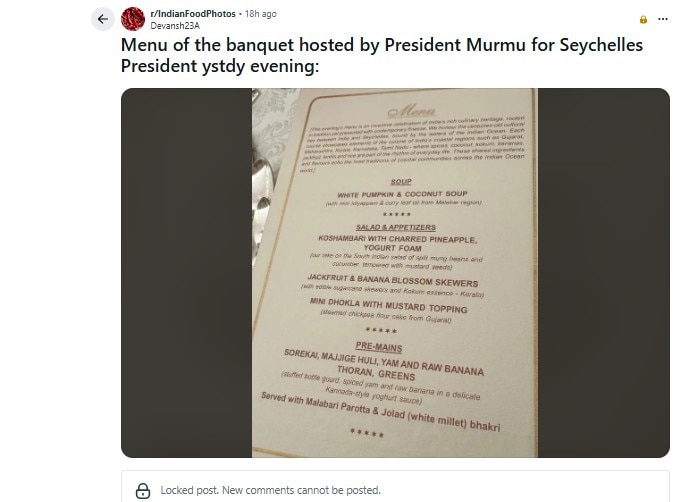687x502 pixels.
Task: Open the IndianFoodPhotos subreddit avatar
Action: pos(133,19)
